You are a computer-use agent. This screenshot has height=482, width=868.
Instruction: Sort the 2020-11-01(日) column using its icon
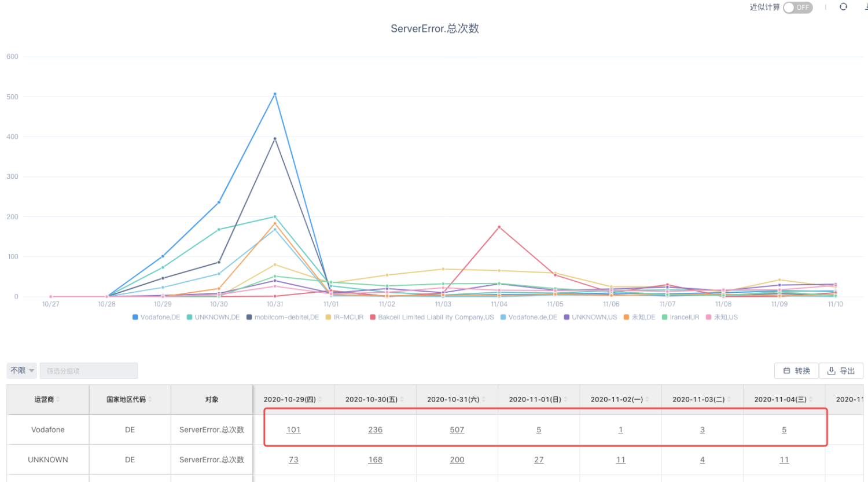click(x=565, y=400)
